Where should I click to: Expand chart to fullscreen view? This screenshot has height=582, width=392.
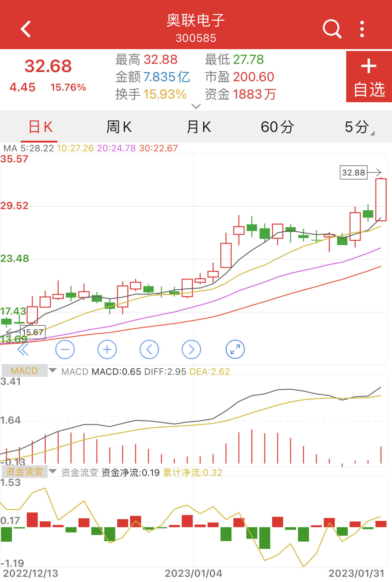235,349
